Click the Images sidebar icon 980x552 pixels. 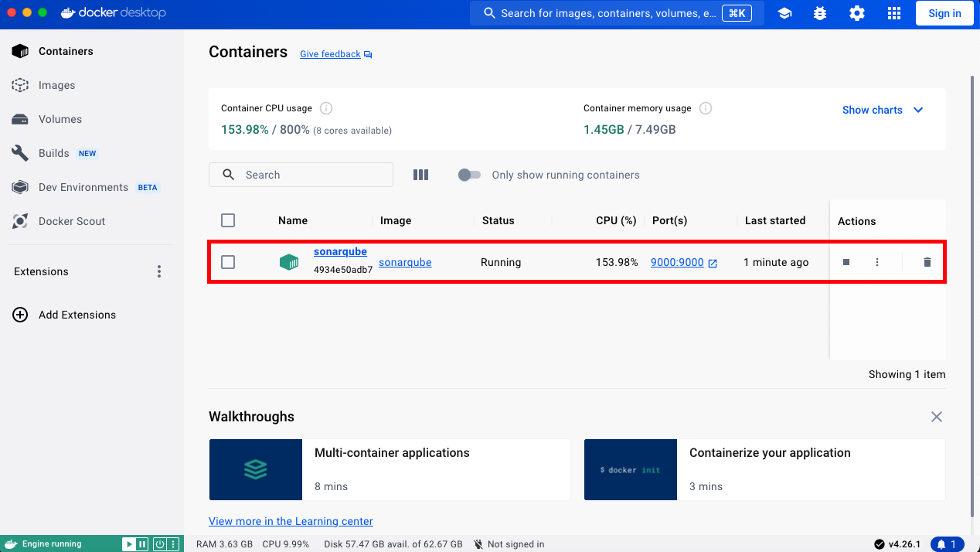coord(20,85)
